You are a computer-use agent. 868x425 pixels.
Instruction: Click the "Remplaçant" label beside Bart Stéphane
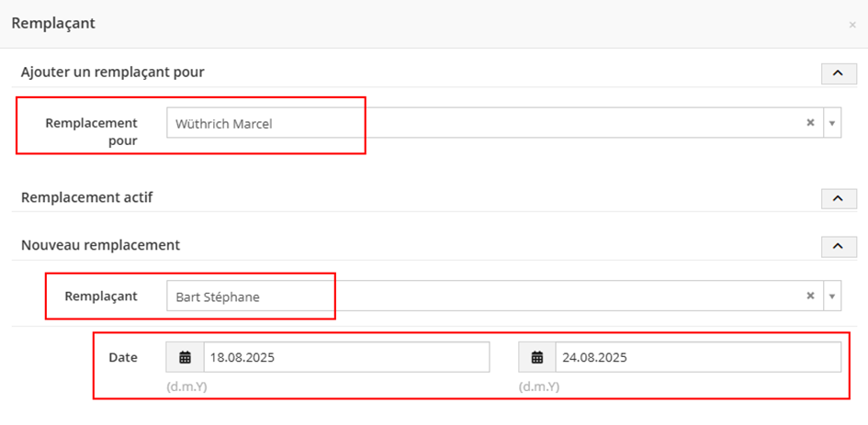click(x=101, y=296)
